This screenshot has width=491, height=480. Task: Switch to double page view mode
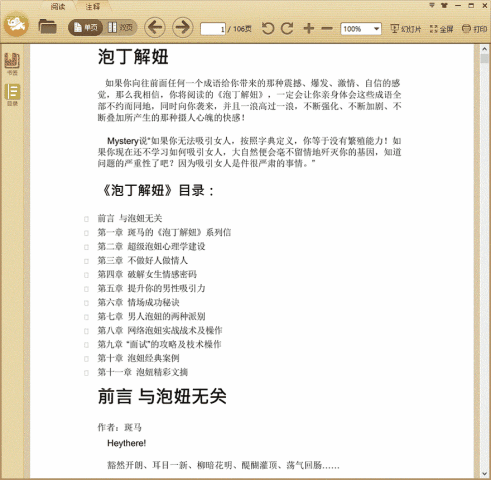pyautogui.click(x=120, y=28)
